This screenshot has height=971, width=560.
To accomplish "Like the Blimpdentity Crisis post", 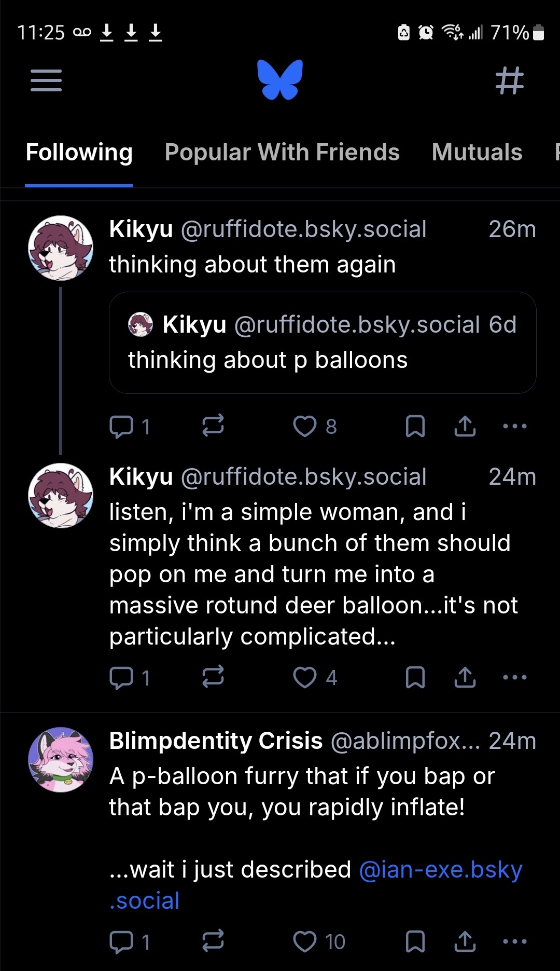I will 305,942.
